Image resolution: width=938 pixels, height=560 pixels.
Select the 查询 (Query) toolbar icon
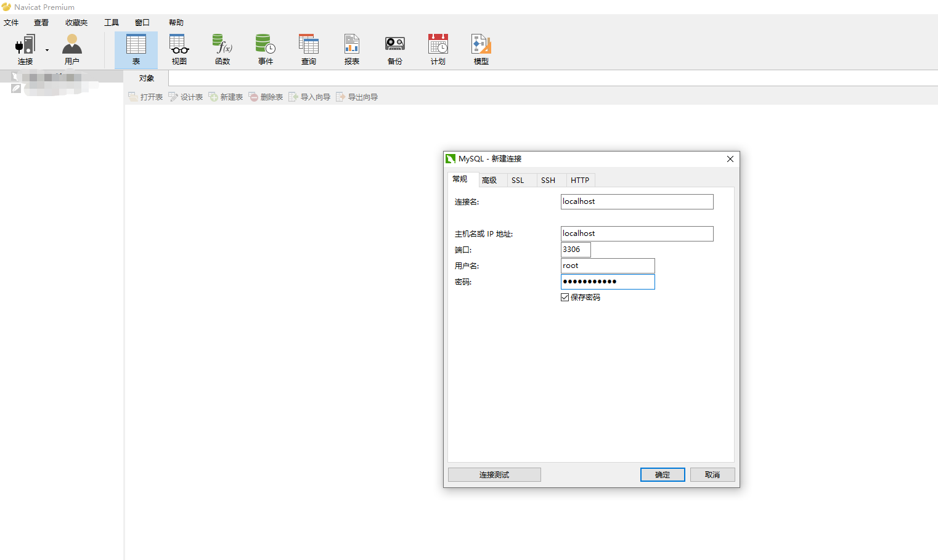(309, 49)
